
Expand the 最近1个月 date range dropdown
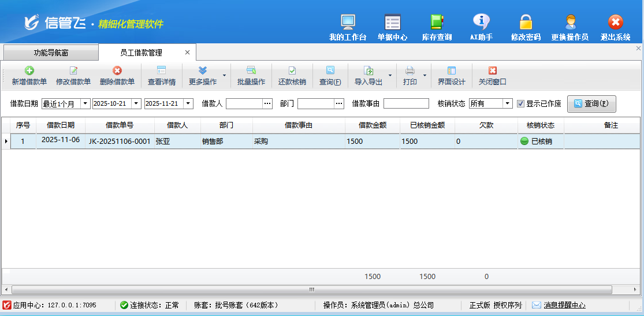85,103
